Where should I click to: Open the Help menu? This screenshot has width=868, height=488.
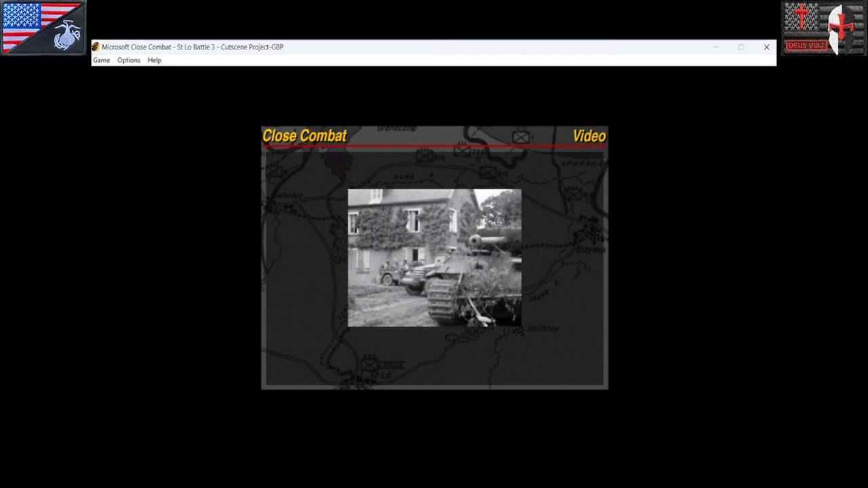(155, 60)
